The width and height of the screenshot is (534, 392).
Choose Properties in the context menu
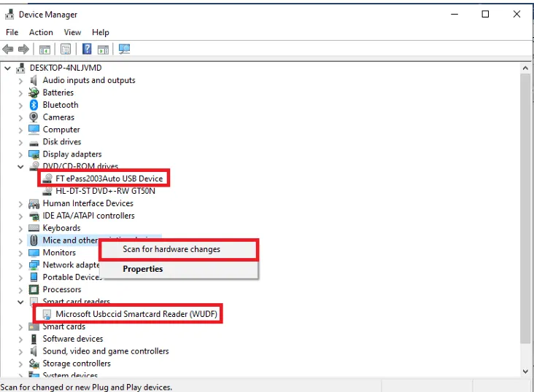point(179,269)
